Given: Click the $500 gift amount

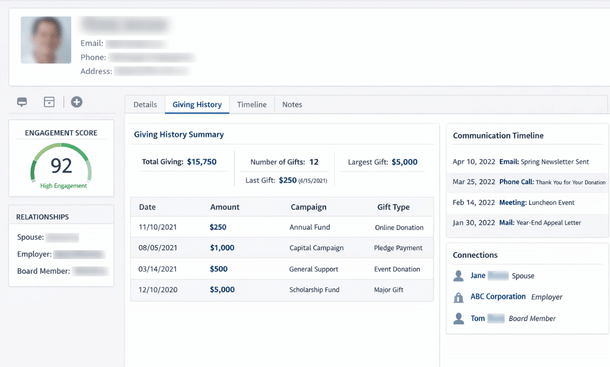Looking at the screenshot, I should (219, 269).
